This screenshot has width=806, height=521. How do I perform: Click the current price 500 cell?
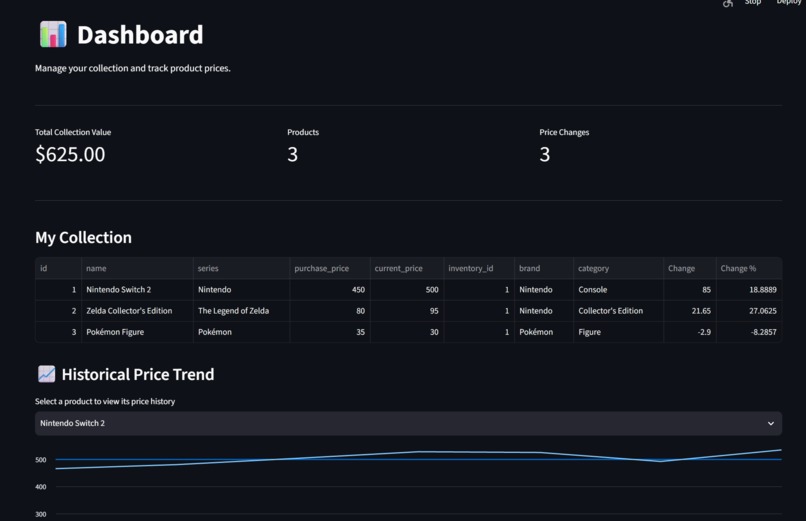pyautogui.click(x=407, y=290)
